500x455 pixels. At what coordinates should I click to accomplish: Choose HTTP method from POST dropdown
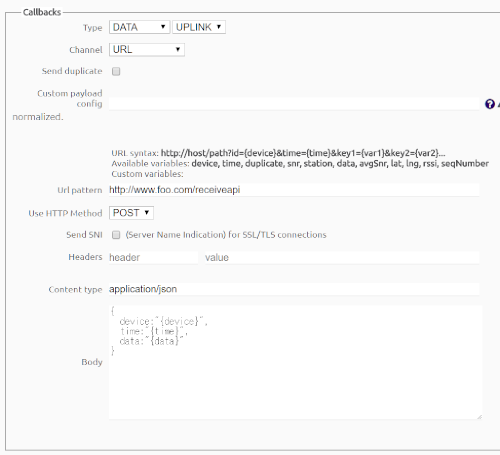tap(131, 213)
